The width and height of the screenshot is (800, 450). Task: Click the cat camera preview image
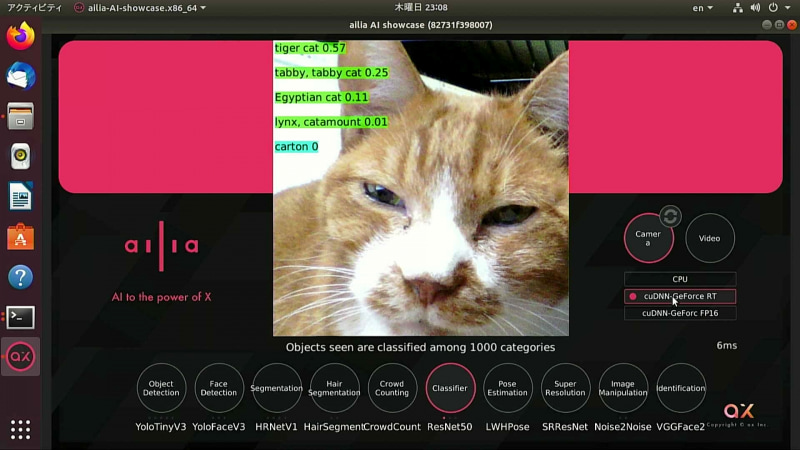pyautogui.click(x=421, y=188)
